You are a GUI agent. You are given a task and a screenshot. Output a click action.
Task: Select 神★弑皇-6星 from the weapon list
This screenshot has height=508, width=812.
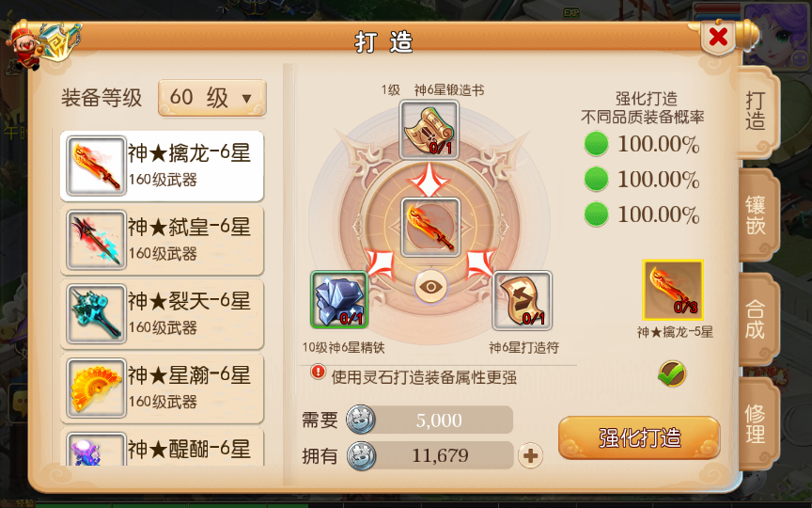pyautogui.click(x=162, y=240)
